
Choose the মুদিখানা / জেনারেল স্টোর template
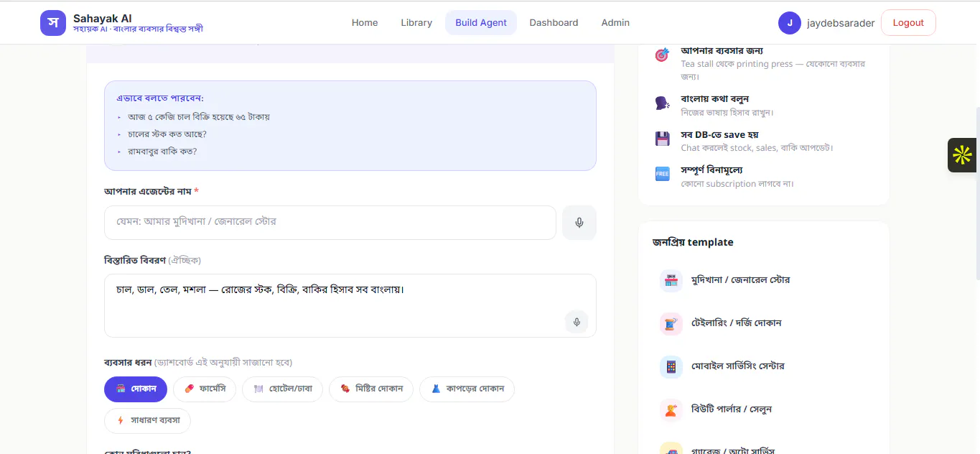764,280
